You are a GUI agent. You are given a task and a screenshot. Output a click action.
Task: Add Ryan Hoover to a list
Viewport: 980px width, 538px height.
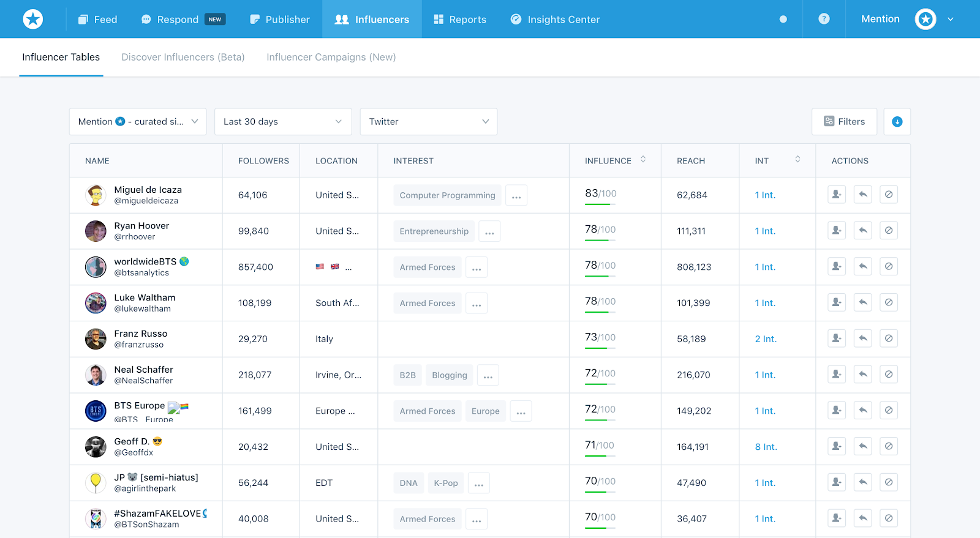click(837, 231)
